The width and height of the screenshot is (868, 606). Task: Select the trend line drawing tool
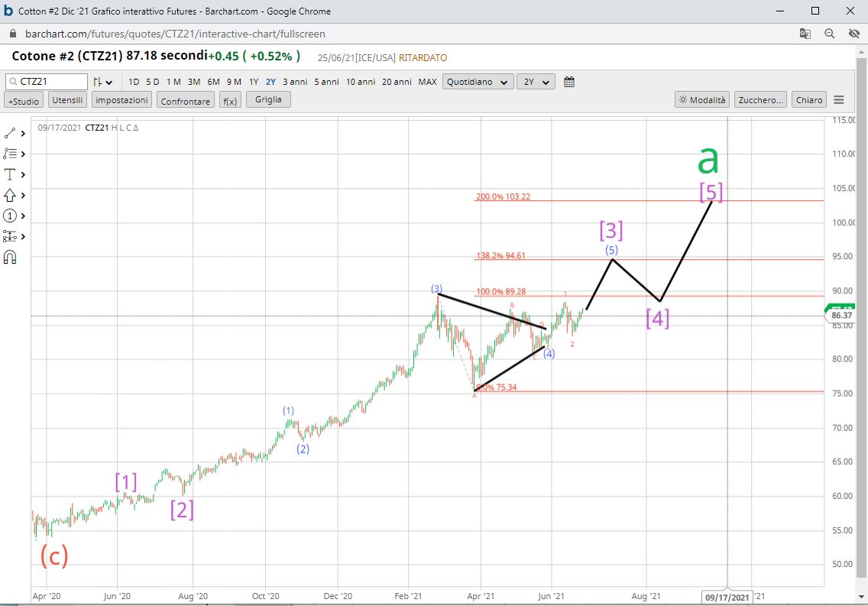[10, 133]
